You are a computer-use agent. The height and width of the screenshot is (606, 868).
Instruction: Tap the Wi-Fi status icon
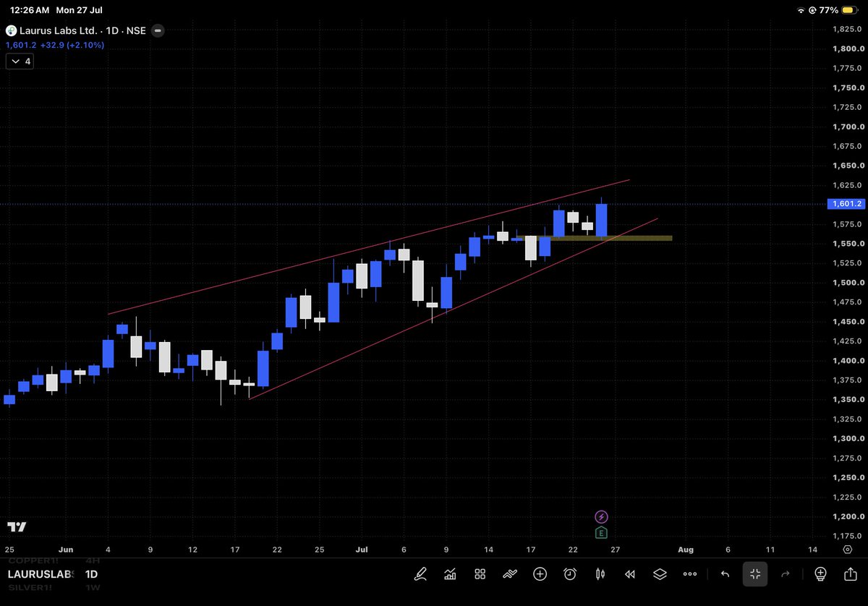pos(801,10)
